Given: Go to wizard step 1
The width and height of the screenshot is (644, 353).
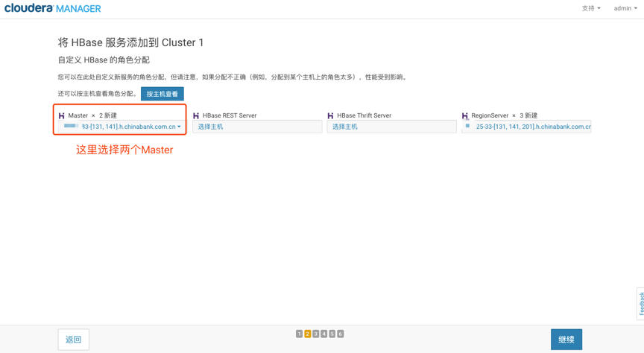Looking at the screenshot, I should [x=299, y=334].
